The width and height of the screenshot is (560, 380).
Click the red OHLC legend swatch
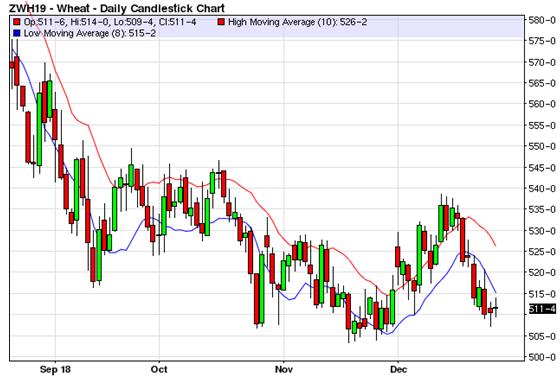[16, 22]
